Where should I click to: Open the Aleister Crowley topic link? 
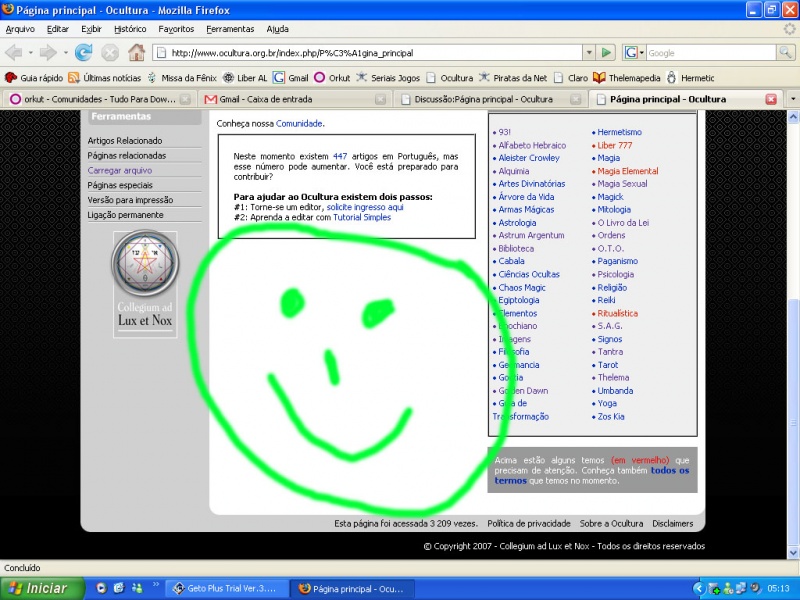(x=528, y=158)
